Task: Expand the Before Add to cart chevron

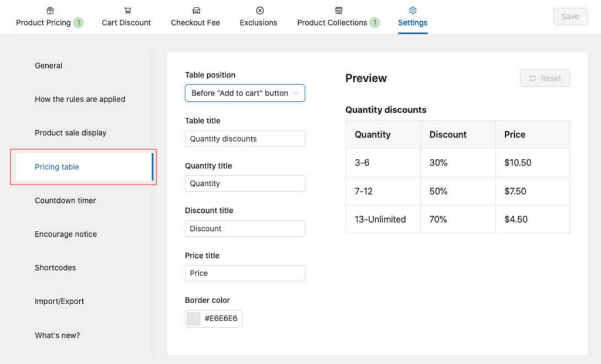Action: pos(296,93)
